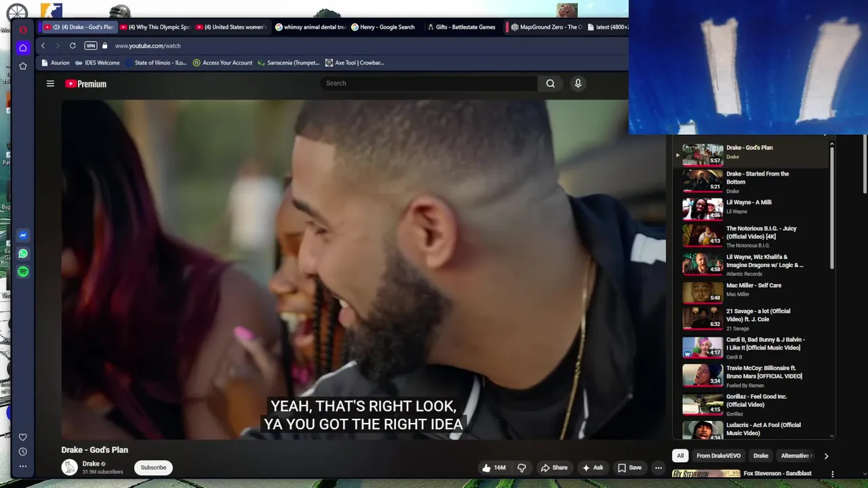Click the playlist panel scrollbar
The height and width of the screenshot is (488, 868).
(x=832, y=207)
